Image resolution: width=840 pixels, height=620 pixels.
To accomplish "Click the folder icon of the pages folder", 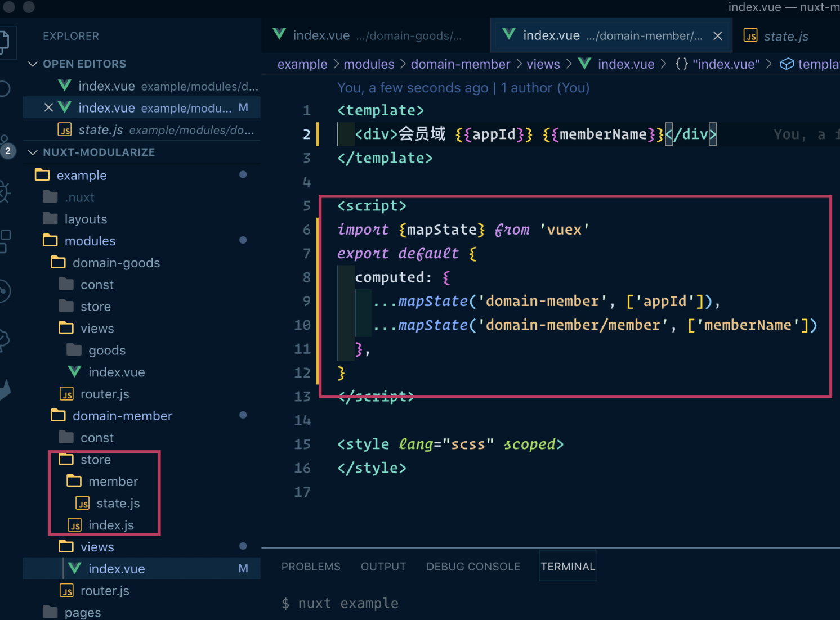I will tap(50, 612).
